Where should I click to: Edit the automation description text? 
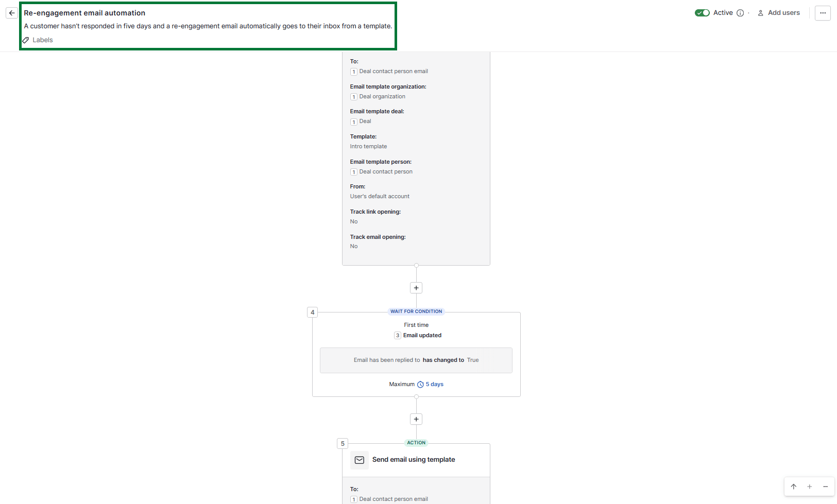tap(208, 26)
